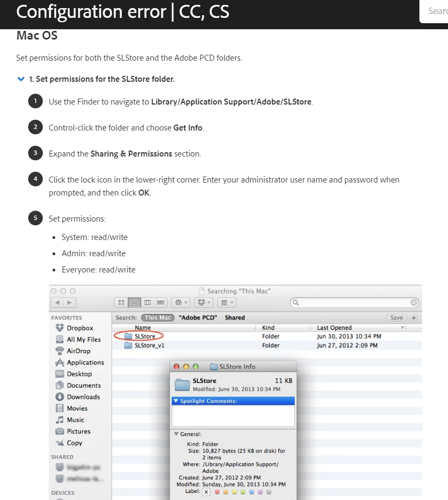The width and height of the screenshot is (448, 500).
Task: Open All My Files in sidebar
Action: (x=79, y=339)
